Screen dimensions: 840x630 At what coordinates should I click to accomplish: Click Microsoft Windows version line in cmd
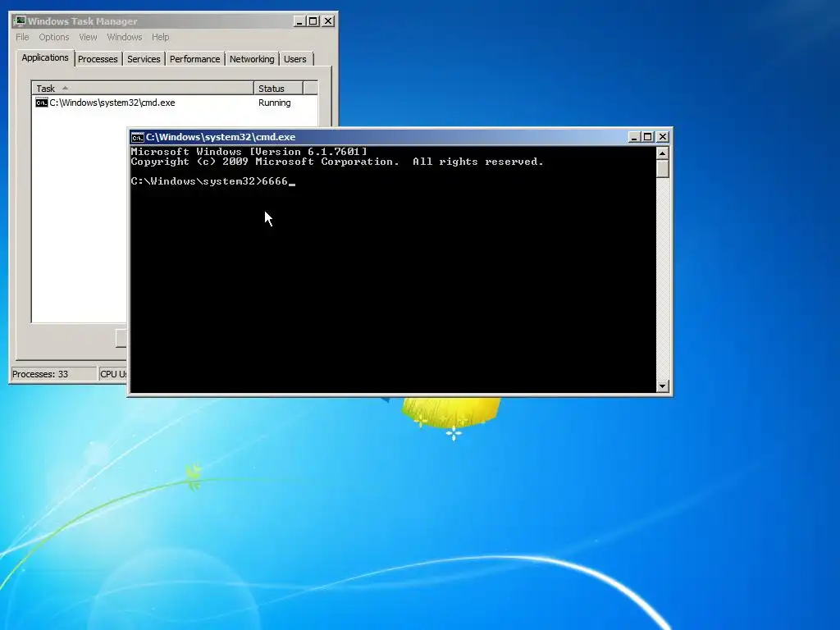tap(249, 152)
